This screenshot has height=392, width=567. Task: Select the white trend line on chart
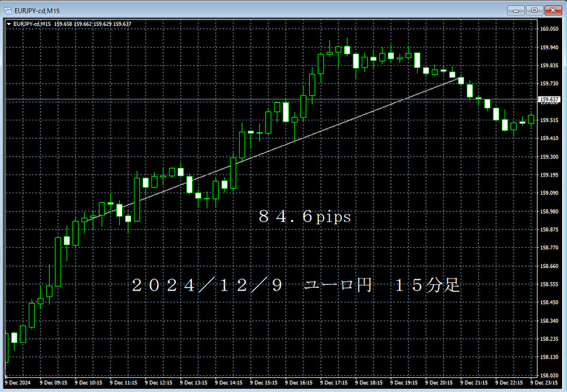pyautogui.click(x=274, y=148)
